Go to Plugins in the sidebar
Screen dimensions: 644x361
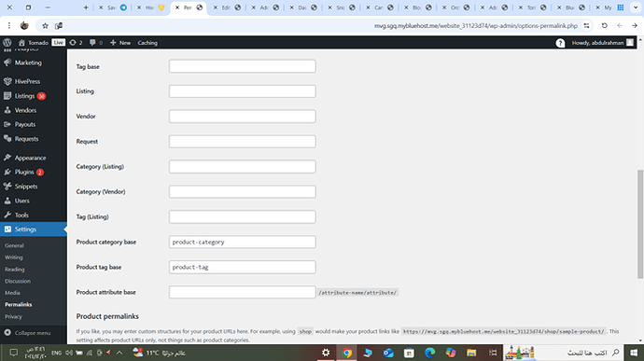pos(24,172)
